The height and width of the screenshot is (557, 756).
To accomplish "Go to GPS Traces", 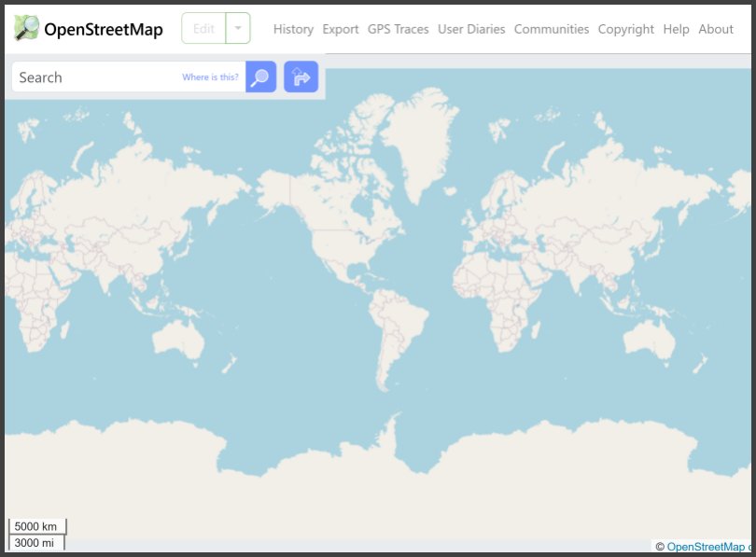I will tap(398, 29).
